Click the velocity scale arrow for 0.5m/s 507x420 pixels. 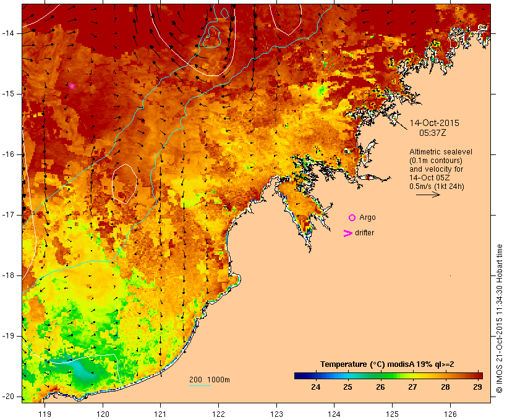[x=428, y=195]
